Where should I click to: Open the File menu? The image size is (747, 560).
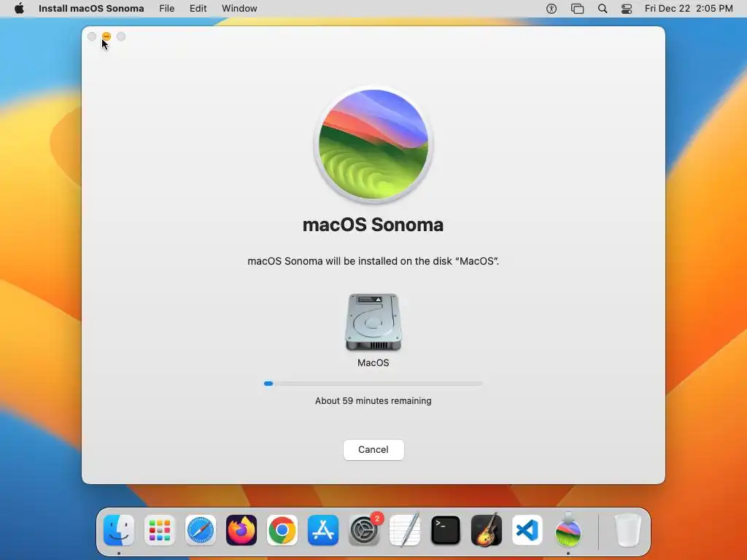coord(167,9)
